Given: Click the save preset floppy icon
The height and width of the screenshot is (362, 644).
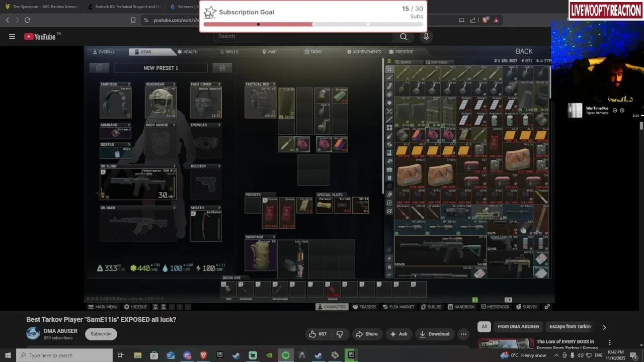Looking at the screenshot, I should [222, 68].
